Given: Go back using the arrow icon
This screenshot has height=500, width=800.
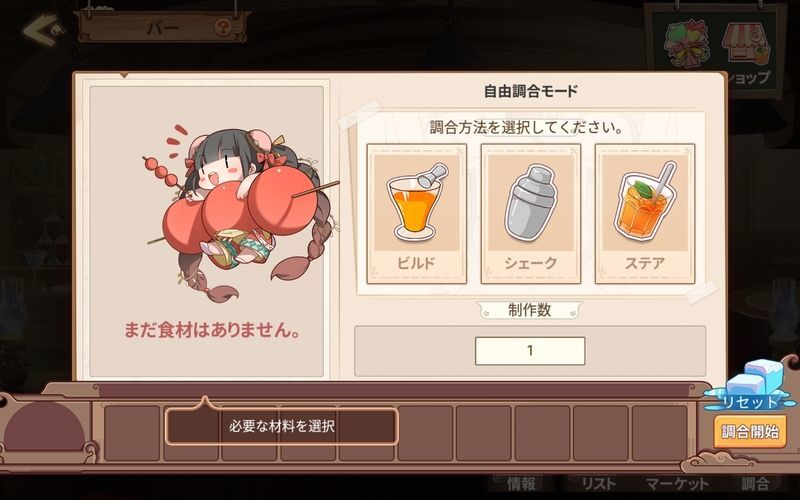Looking at the screenshot, I should (x=43, y=29).
